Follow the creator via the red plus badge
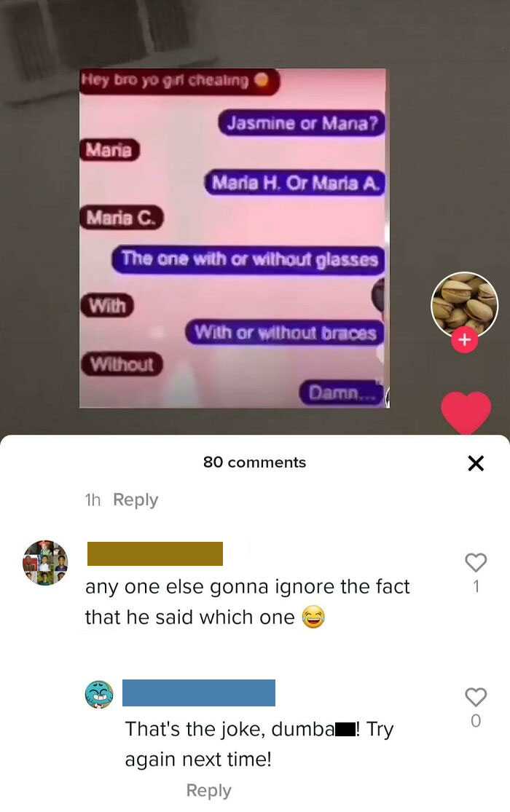The height and width of the screenshot is (812, 510). pyautogui.click(x=464, y=340)
